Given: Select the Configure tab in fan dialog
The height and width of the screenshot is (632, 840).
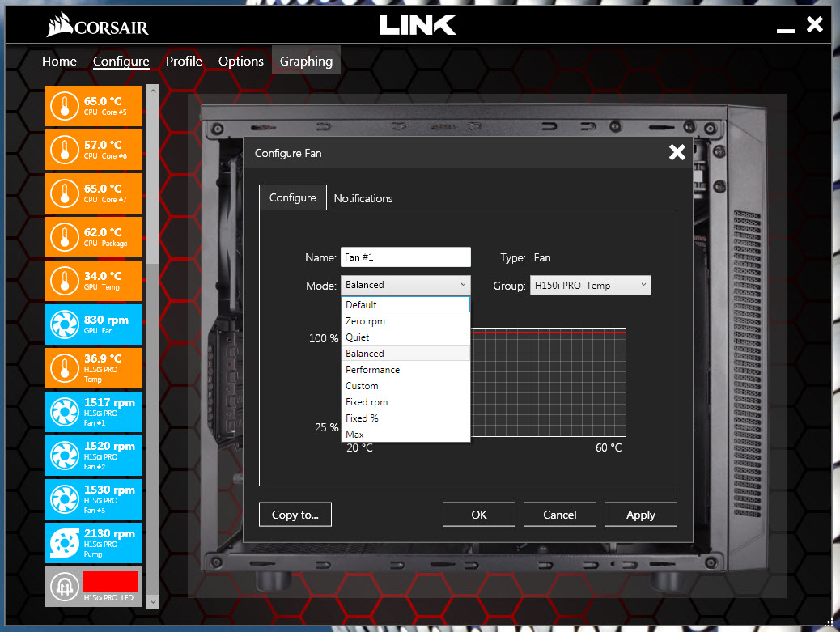Looking at the screenshot, I should point(292,197).
